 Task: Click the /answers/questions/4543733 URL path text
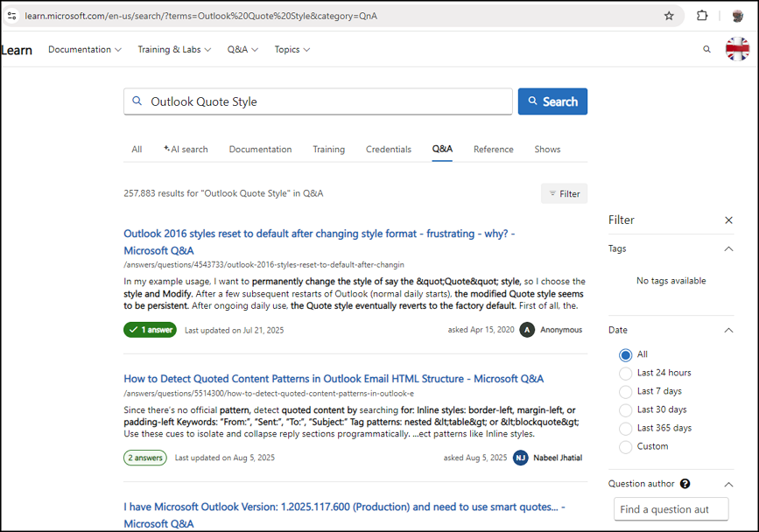pyautogui.click(x=264, y=264)
